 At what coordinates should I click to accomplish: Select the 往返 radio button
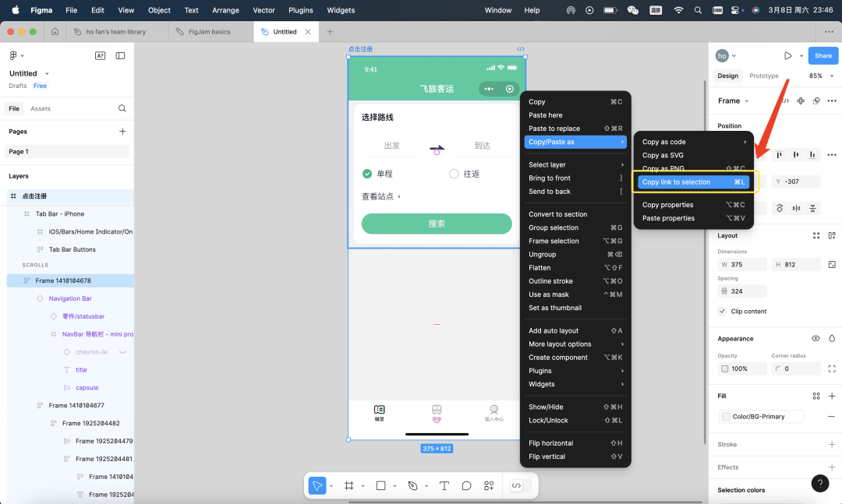coord(454,174)
